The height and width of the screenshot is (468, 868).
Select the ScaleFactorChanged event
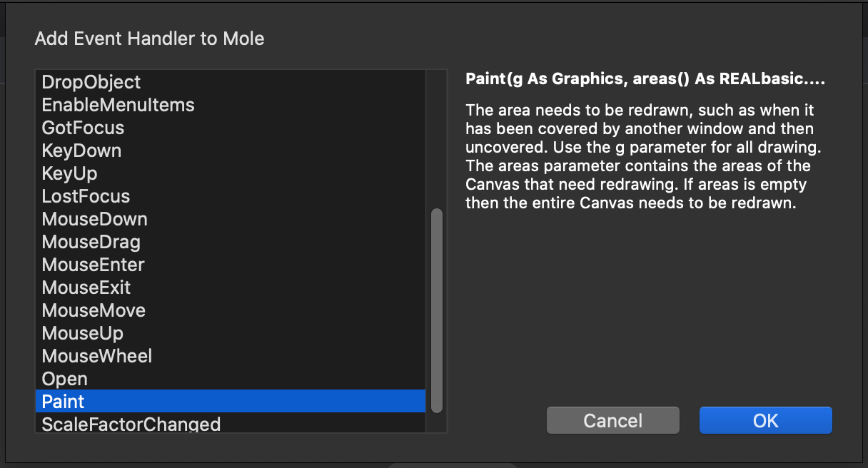click(231, 423)
